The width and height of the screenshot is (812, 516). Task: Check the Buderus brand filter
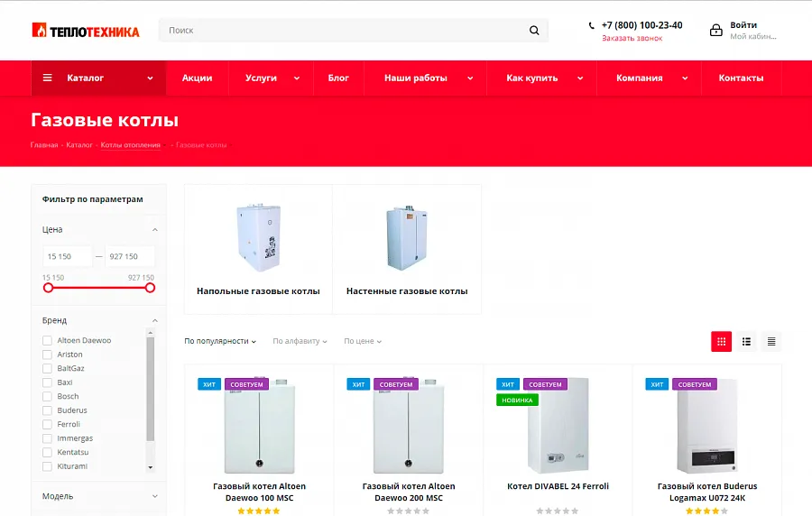click(x=47, y=410)
